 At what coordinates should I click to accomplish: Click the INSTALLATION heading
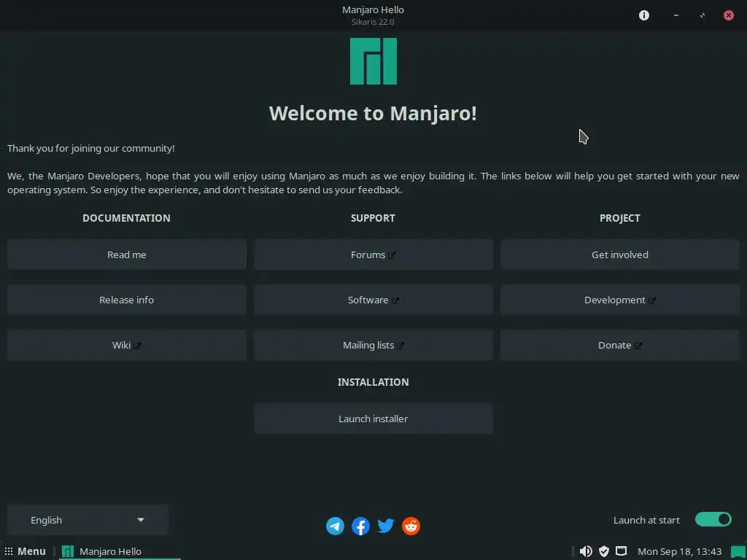pos(373,382)
